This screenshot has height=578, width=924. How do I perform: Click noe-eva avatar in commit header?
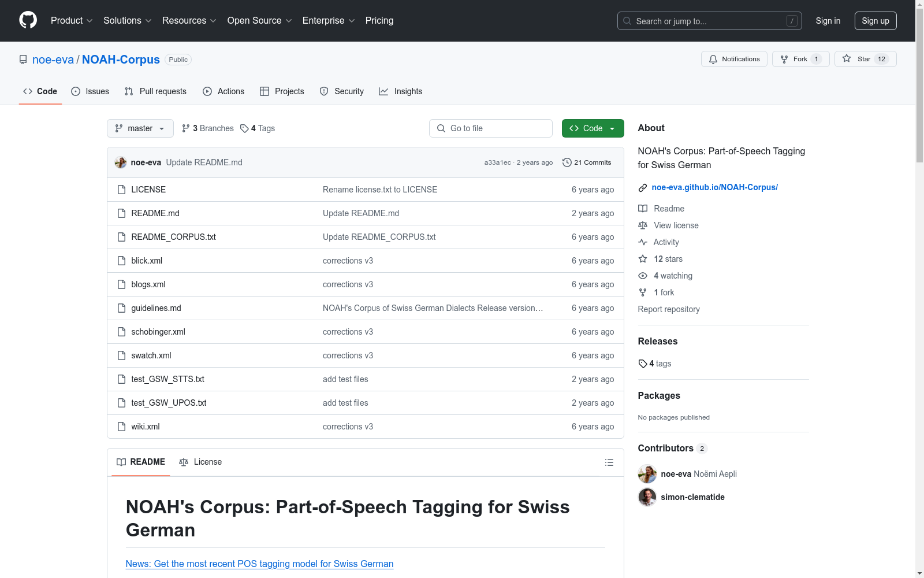(x=121, y=162)
